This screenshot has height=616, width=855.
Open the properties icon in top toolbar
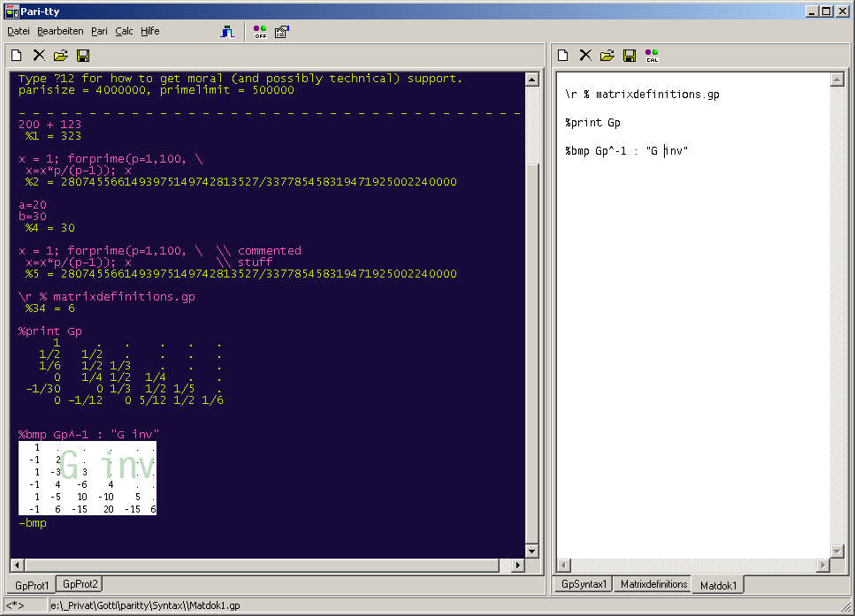[x=281, y=32]
